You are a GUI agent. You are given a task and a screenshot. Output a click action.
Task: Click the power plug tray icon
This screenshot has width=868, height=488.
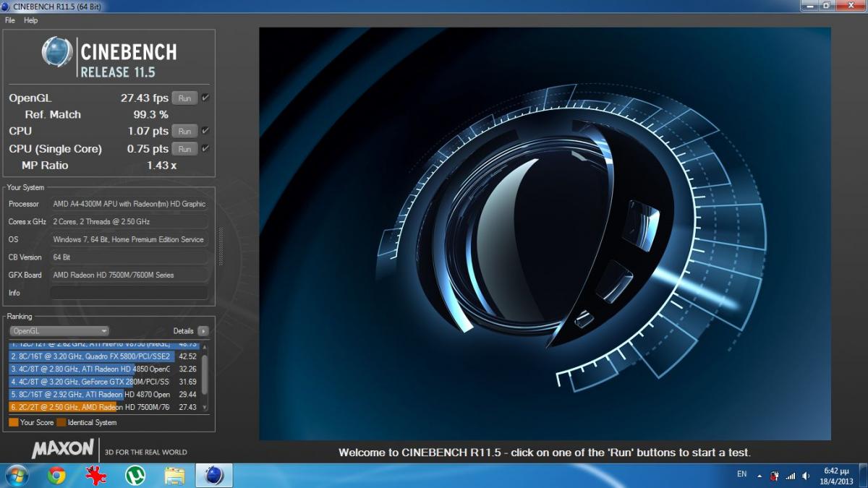click(775, 476)
